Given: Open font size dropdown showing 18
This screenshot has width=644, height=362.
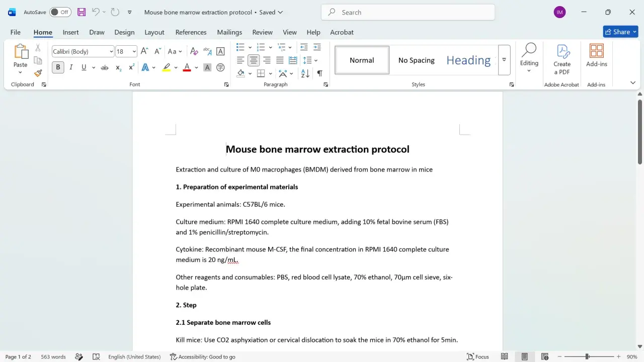Looking at the screenshot, I should pyautogui.click(x=134, y=51).
